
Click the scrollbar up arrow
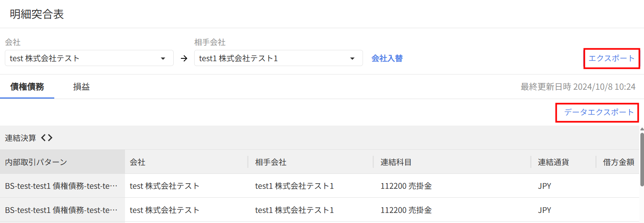(642, 129)
